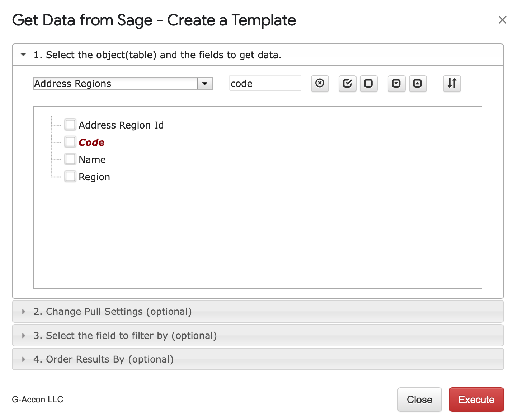The height and width of the screenshot is (420, 518).
Task: Select the Region tree item label
Action: pos(94,177)
